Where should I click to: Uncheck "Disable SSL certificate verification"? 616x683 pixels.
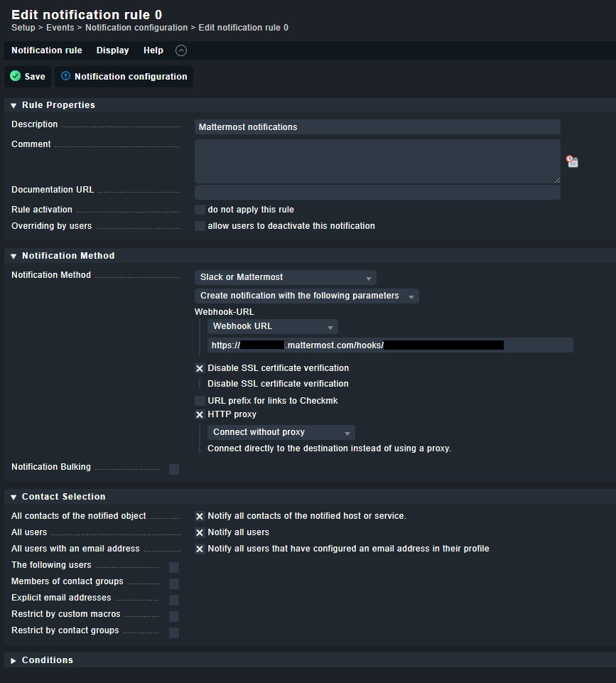(x=200, y=368)
